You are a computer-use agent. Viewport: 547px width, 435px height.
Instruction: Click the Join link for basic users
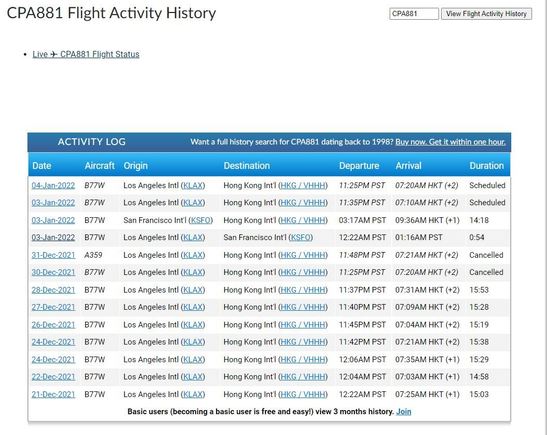pyautogui.click(x=404, y=412)
